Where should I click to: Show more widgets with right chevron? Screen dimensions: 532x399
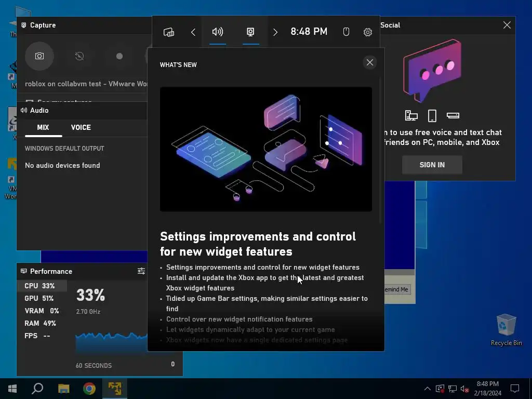click(x=275, y=32)
